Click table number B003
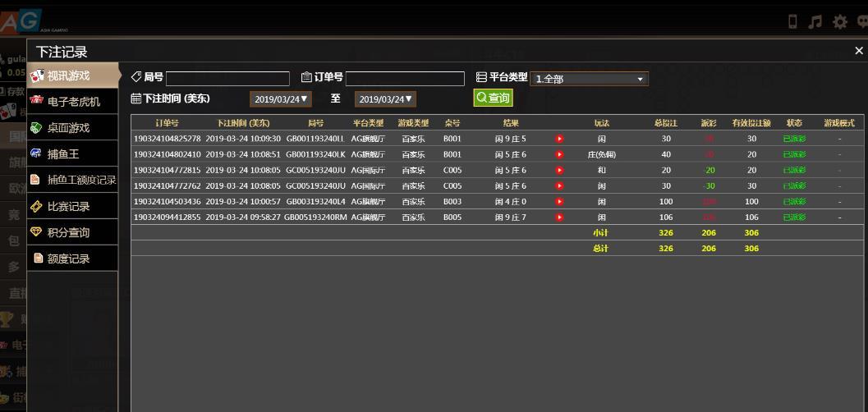Image resolution: width=868 pixels, height=412 pixels. click(x=452, y=202)
